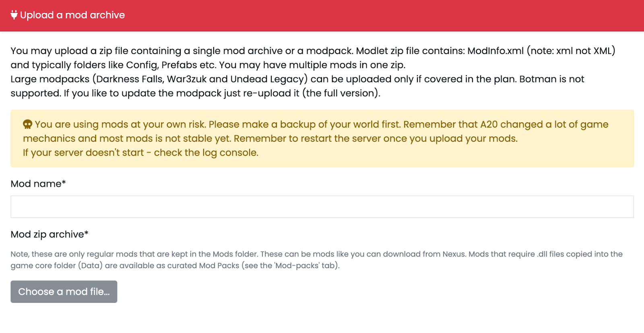644x333 pixels.
Task: Click the 'Mod zip archive*' label
Action: pyautogui.click(x=50, y=234)
